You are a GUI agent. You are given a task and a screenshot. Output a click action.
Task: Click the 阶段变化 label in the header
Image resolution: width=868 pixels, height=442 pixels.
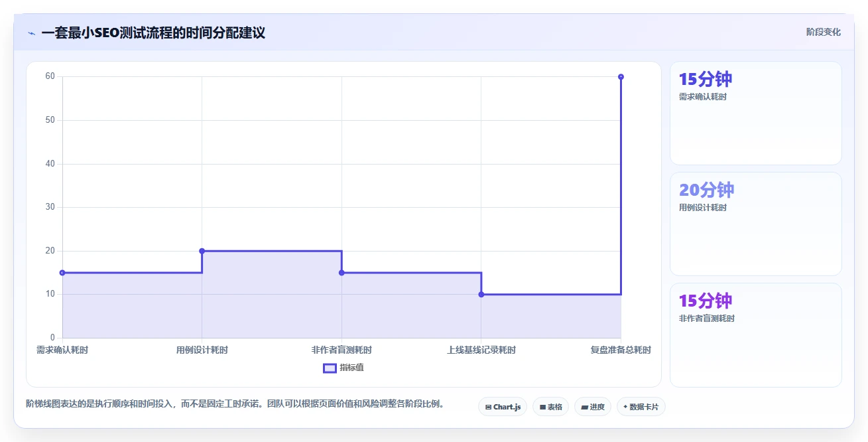(x=824, y=32)
